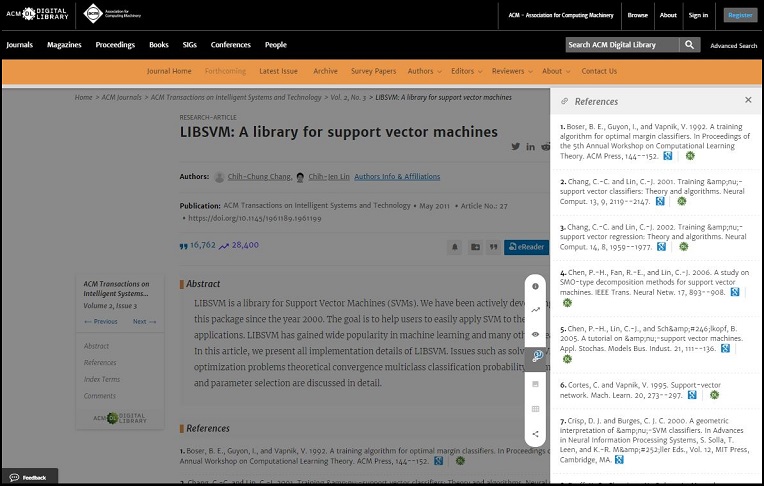This screenshot has width=764, height=486.
Task: Click Vol. 2, No. 3 breadcrumb
Action: click(348, 97)
